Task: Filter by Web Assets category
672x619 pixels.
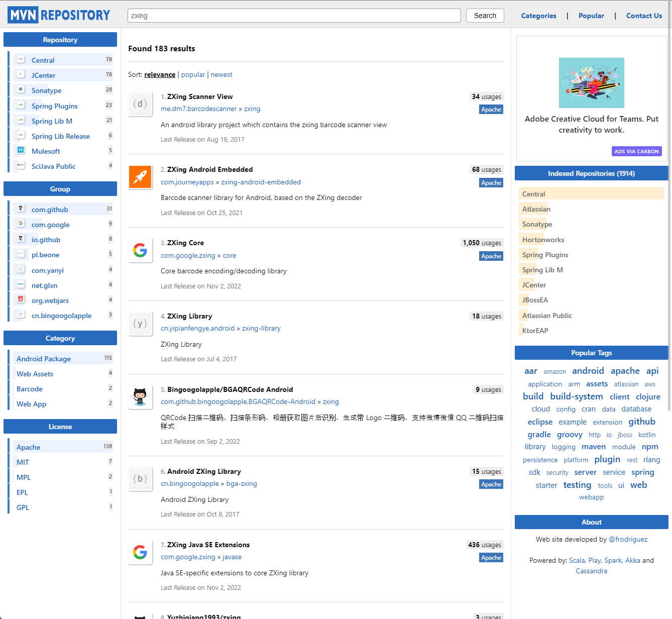Action: tap(35, 374)
